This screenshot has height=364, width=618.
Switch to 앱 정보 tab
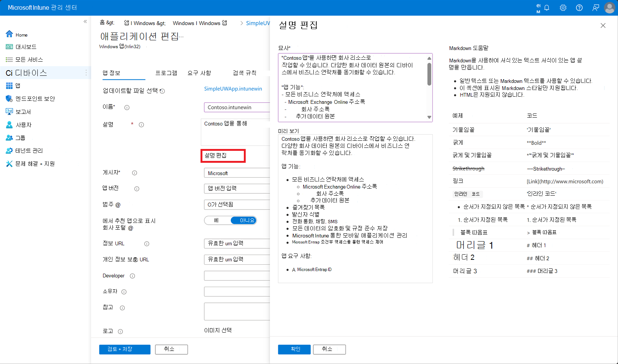112,73
